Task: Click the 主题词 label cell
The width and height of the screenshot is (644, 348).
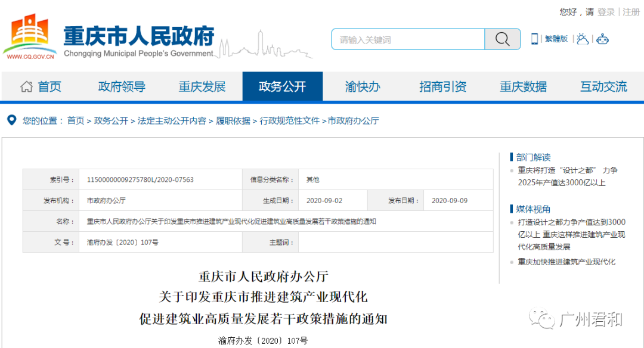Action: pyautogui.click(x=270, y=242)
